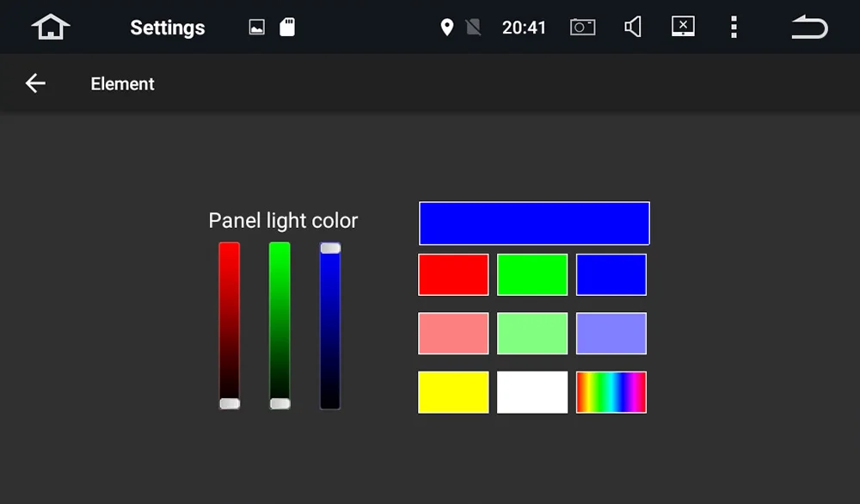
Task: Open the three-dot overflow menu
Action: 734,27
